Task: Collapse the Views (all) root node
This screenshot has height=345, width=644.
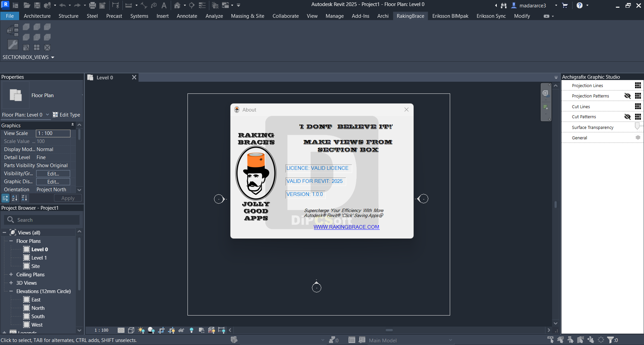Action: [x=4, y=232]
